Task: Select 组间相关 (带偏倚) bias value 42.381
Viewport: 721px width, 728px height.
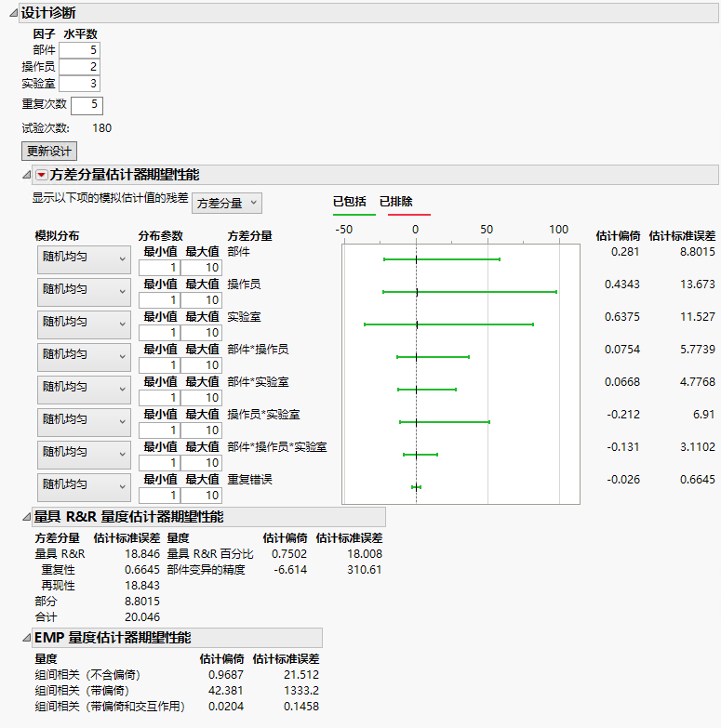Action: (226, 691)
